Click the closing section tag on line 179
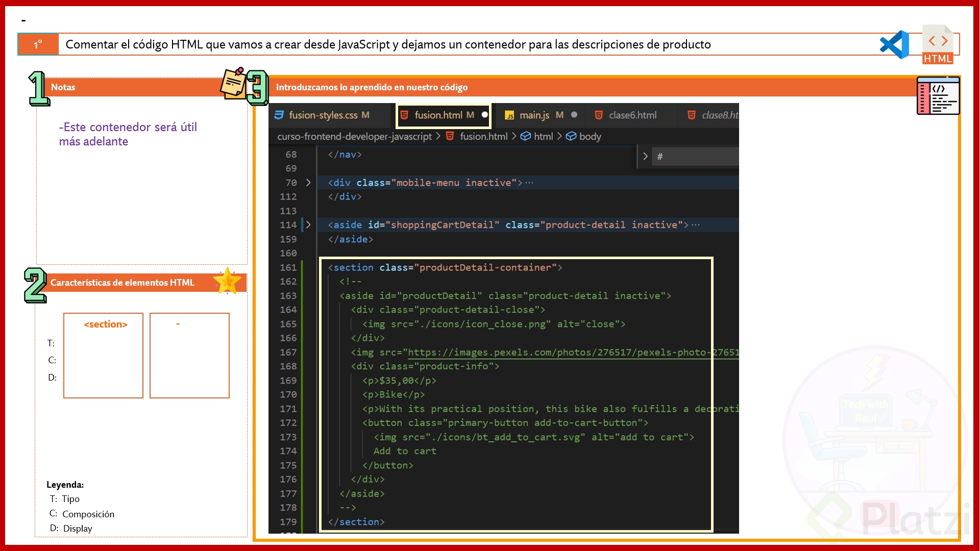The image size is (980, 551). tap(356, 522)
